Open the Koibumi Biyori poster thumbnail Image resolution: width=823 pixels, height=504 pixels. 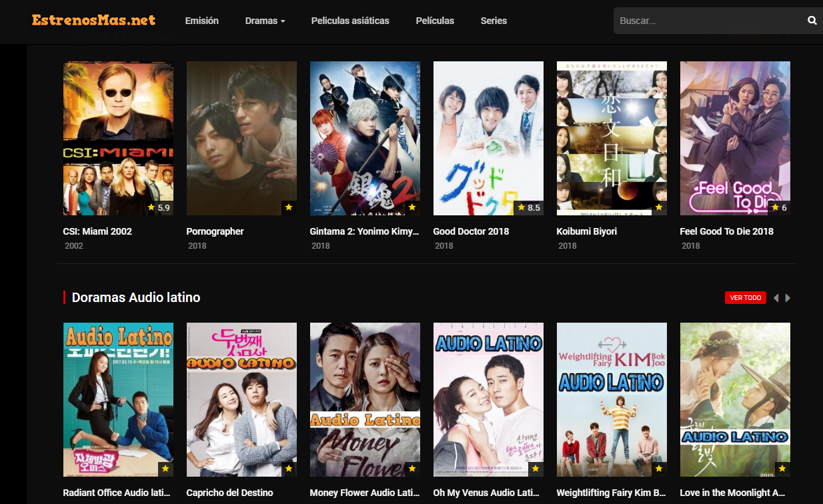point(612,138)
